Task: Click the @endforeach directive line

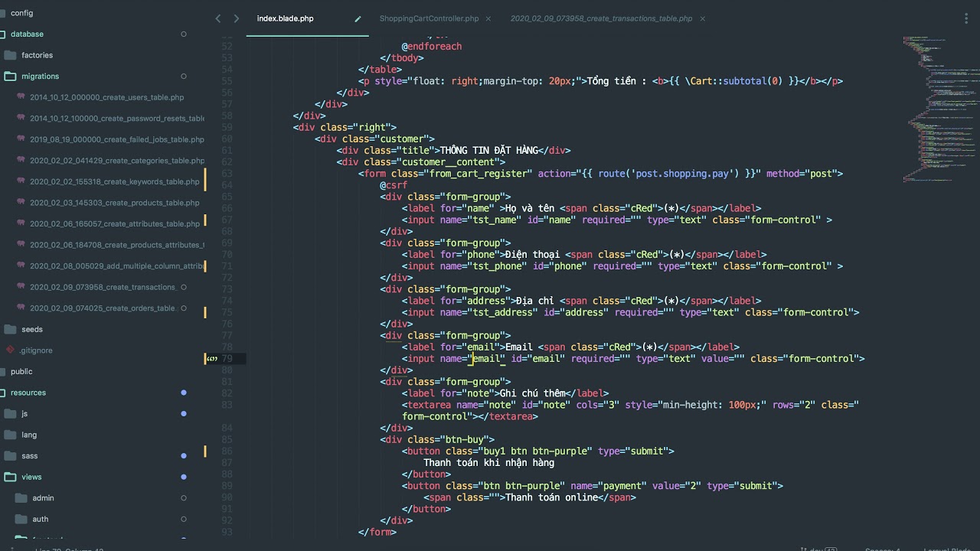Action: point(432,46)
